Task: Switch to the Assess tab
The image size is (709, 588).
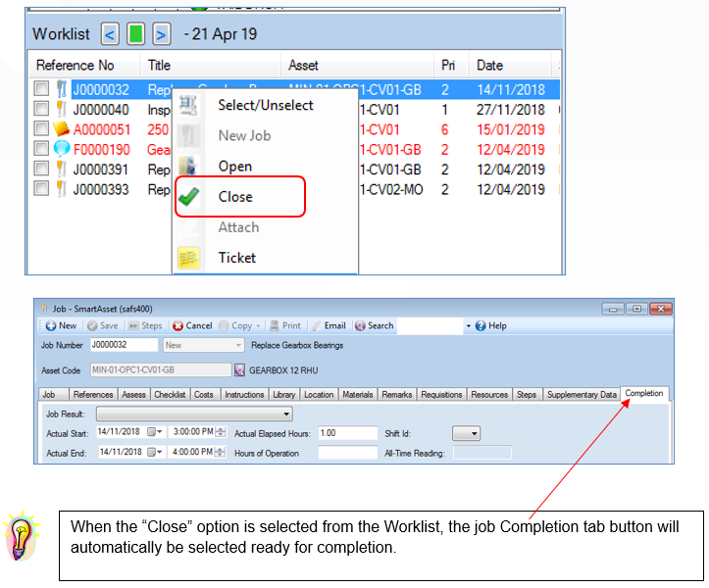Action: (x=133, y=395)
